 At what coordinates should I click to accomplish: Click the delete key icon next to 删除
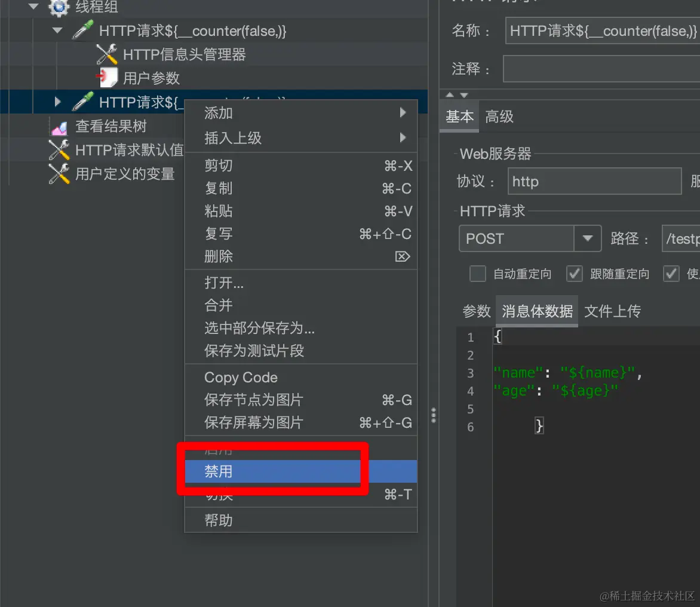click(402, 256)
